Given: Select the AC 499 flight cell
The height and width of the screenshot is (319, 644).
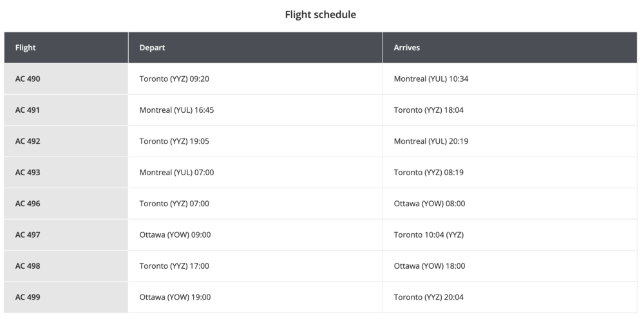Looking at the screenshot, I should coord(28,297).
